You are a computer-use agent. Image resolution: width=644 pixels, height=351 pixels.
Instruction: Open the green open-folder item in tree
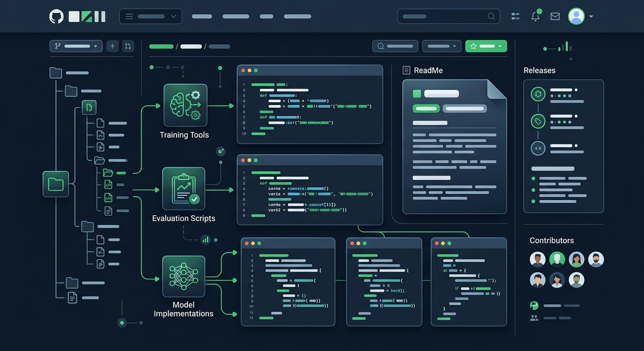pos(108,173)
